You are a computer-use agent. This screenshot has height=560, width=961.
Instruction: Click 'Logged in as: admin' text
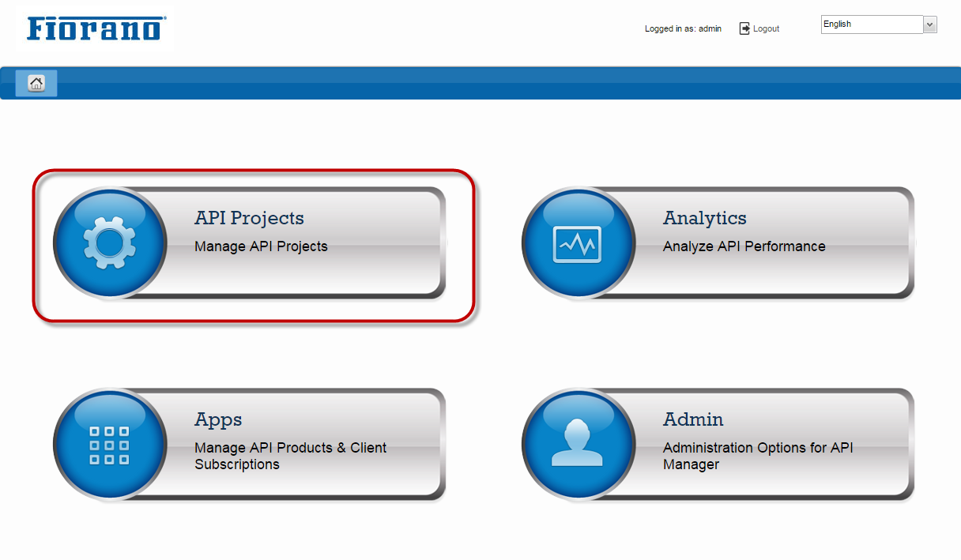point(683,28)
